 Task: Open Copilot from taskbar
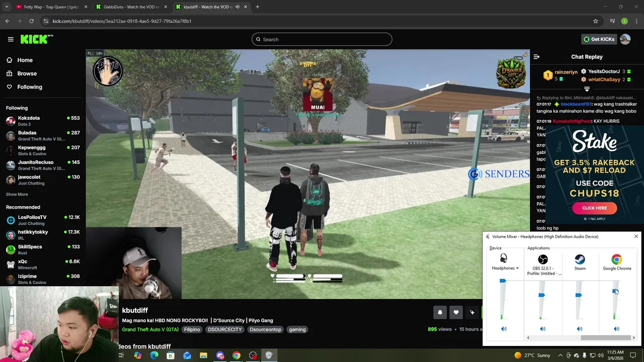click(138, 355)
